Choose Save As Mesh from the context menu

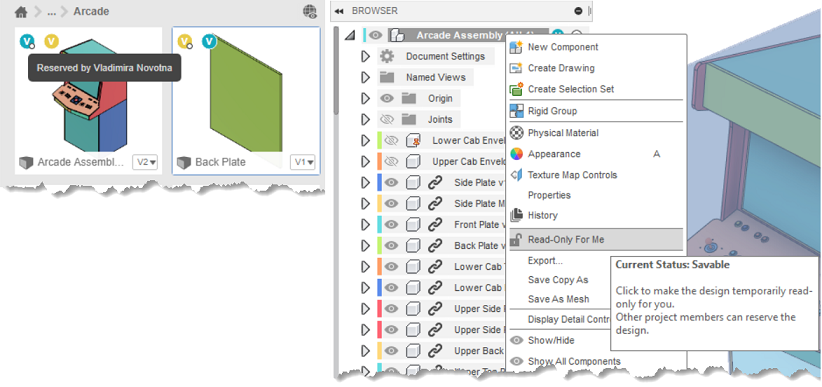[x=558, y=299]
